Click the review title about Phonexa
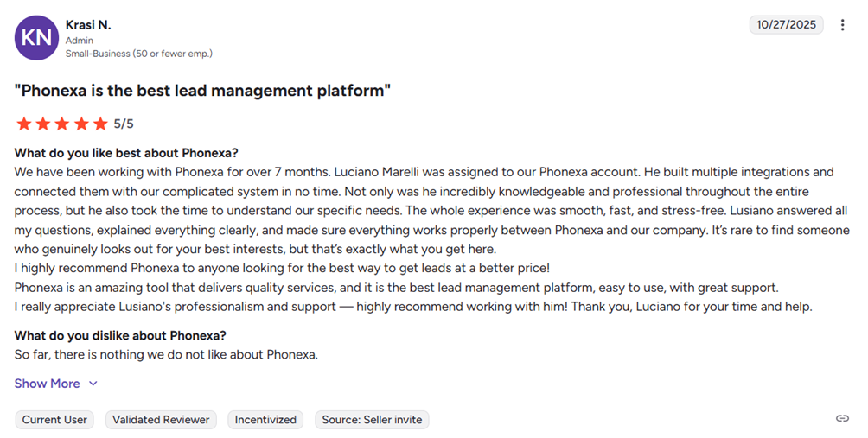868x438 pixels. pos(202,91)
